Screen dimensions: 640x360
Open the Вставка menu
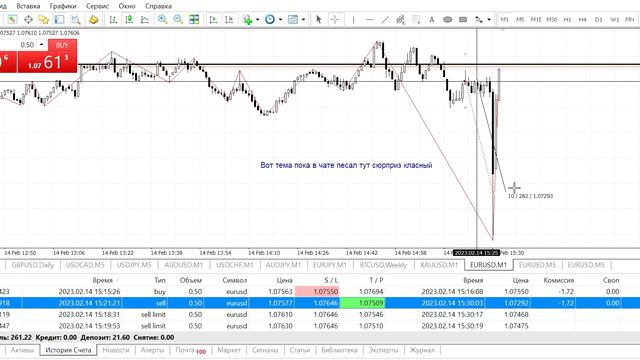28,6
